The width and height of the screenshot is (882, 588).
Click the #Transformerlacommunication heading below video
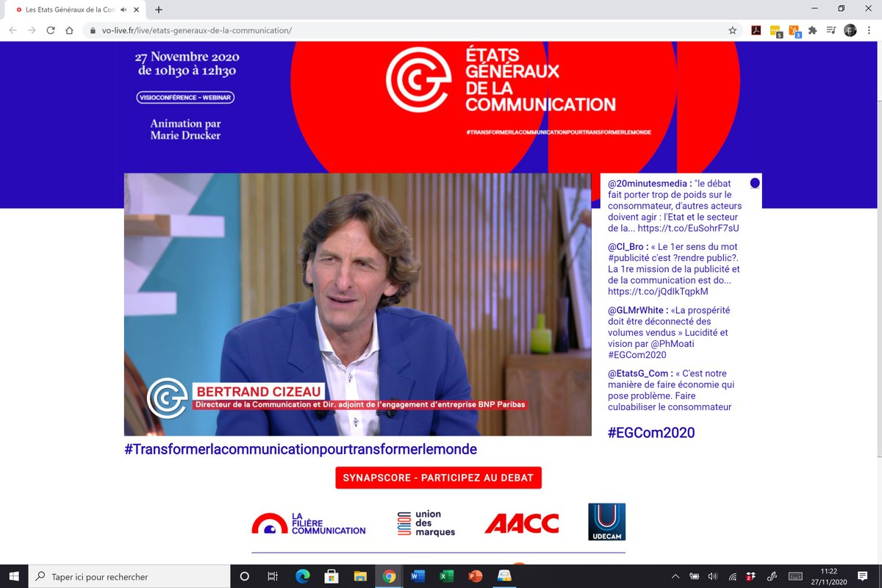pos(301,449)
